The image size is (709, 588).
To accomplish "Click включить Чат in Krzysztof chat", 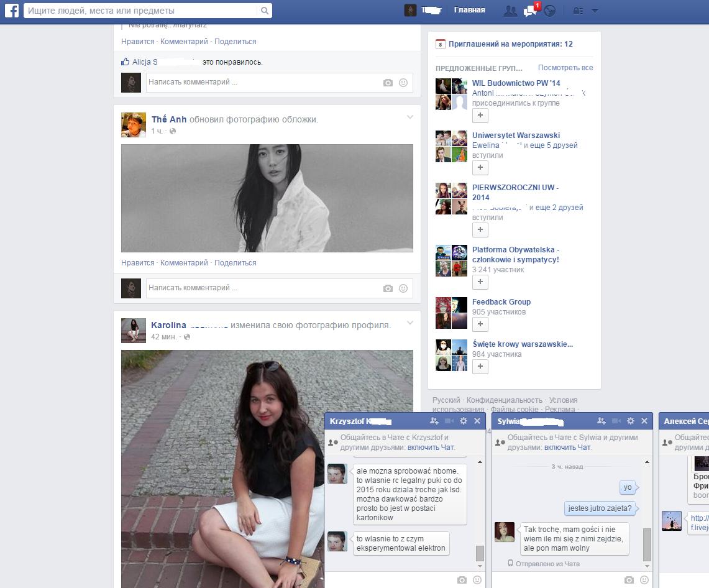I will [431, 448].
